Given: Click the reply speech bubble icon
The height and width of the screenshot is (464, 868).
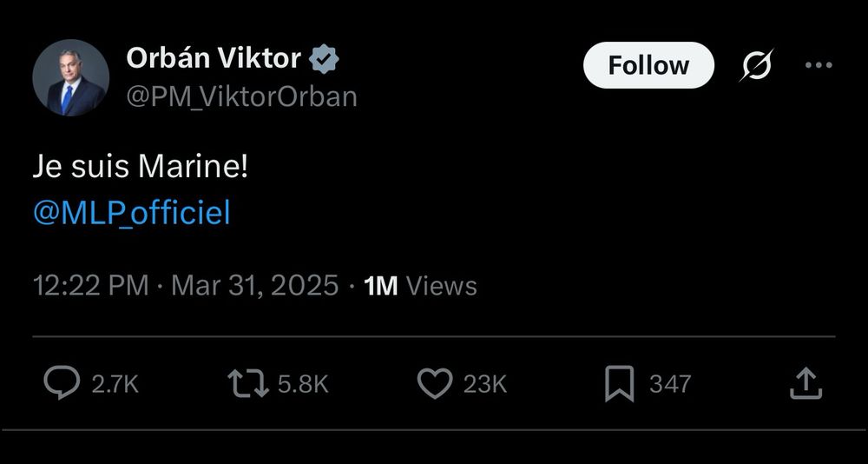Looking at the screenshot, I should click(x=62, y=383).
